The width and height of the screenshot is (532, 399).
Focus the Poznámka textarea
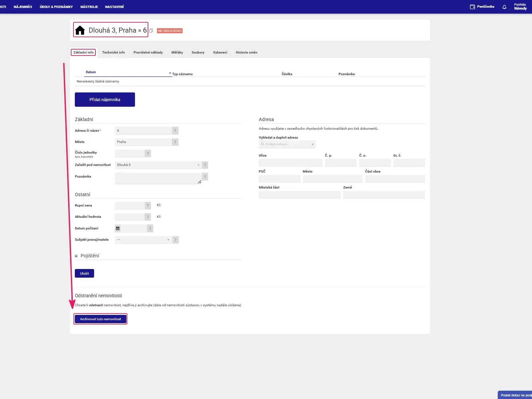pos(158,179)
